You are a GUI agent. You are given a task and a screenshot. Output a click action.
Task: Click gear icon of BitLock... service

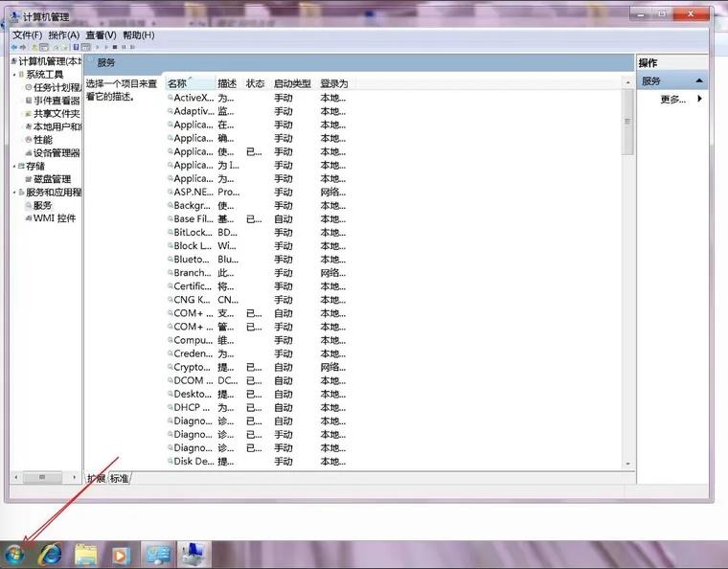(x=171, y=232)
